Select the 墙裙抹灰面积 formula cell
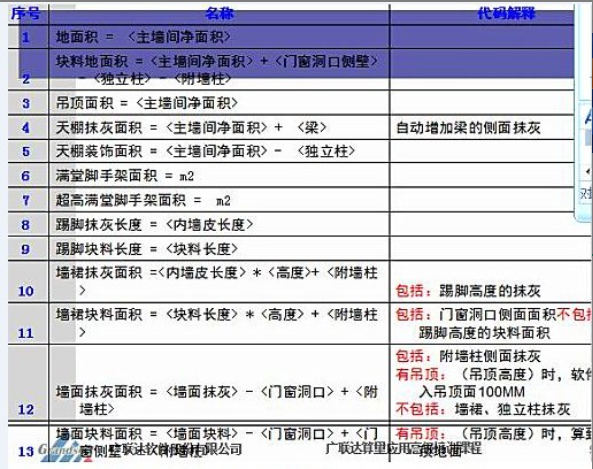Image resolution: width=593 pixels, height=469 pixels. tap(219, 281)
